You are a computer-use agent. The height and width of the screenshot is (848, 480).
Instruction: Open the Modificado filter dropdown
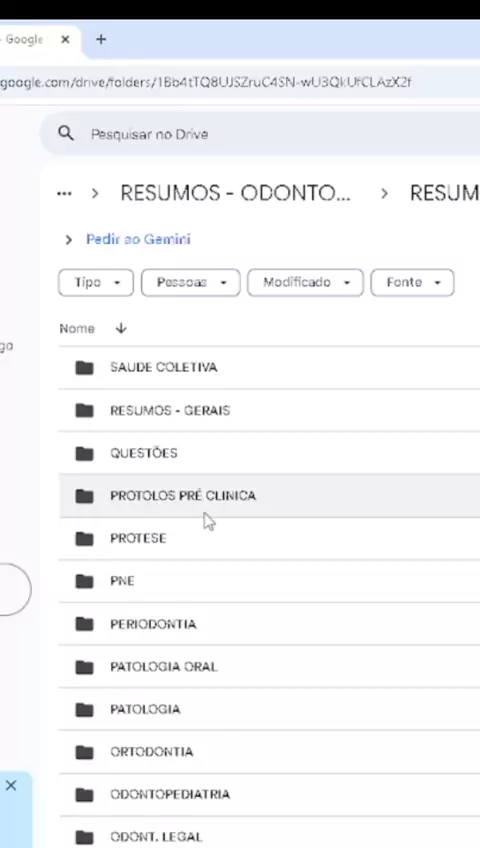coord(305,283)
